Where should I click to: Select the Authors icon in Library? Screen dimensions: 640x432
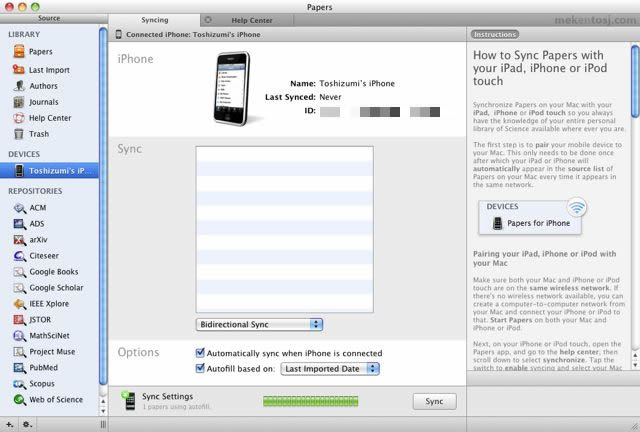pos(19,86)
